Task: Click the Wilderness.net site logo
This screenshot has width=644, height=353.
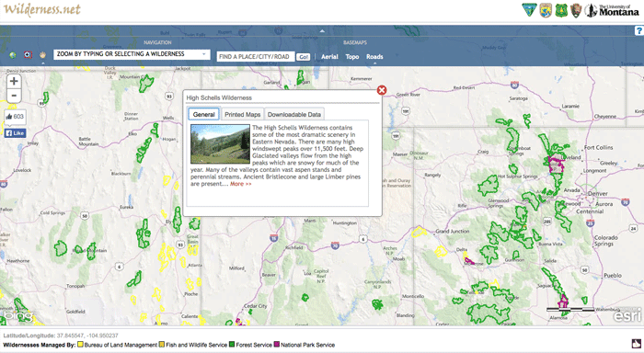Action: 42,9
